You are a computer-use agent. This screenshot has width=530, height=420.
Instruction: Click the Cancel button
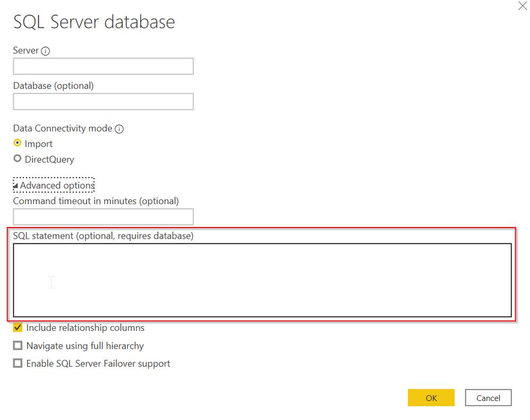488,398
